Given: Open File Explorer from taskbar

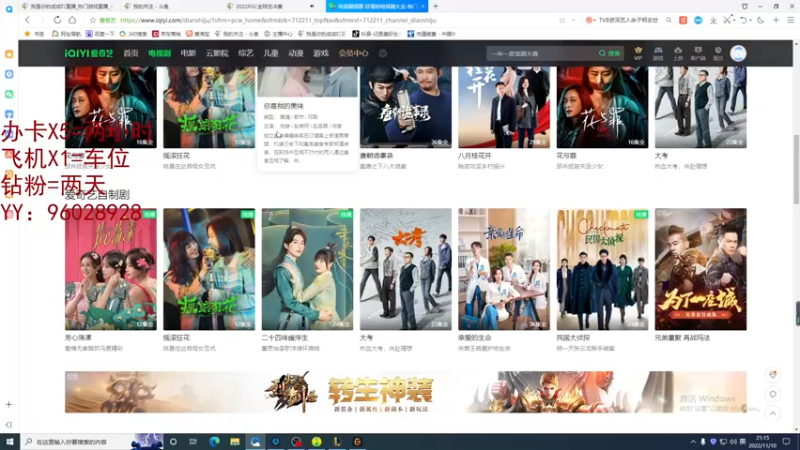Looking at the screenshot, I should click(x=235, y=442).
